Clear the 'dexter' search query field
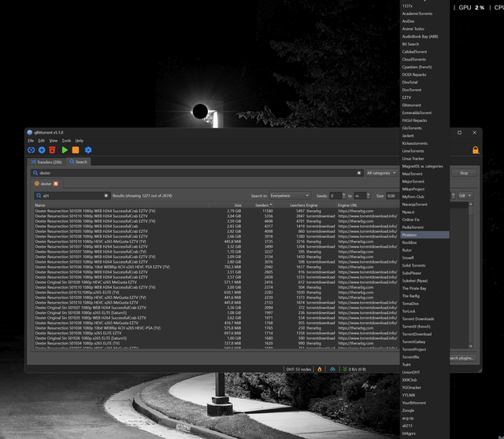Screen dimensions: 504x439 [x=359, y=173]
